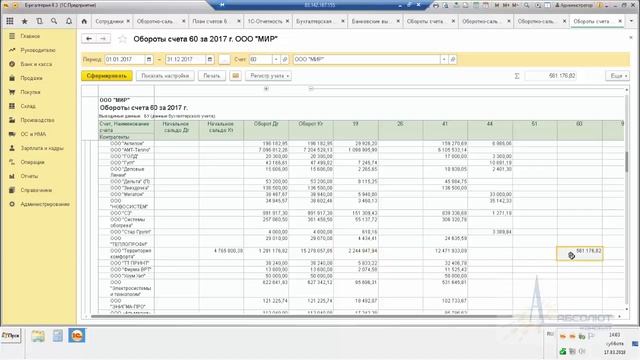The image size is (640, 360).
Task: Click the Сформировать button
Action: 107,76
